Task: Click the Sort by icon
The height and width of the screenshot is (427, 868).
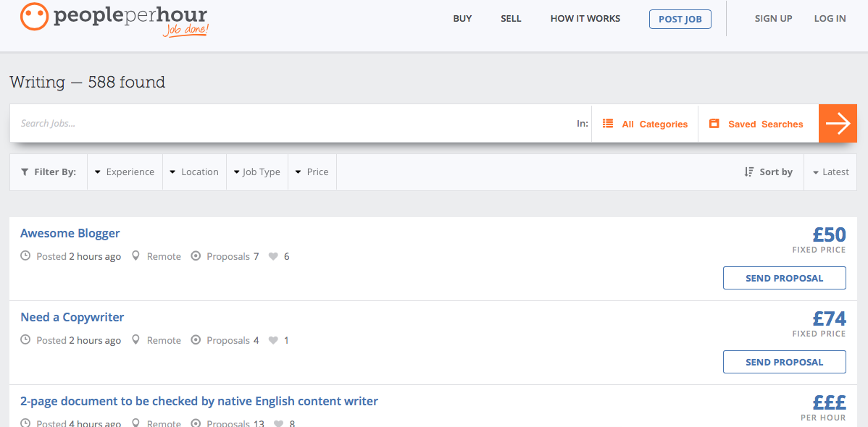Action: click(748, 172)
